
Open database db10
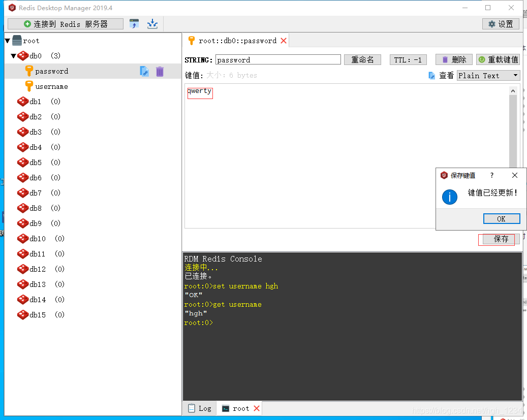coord(37,239)
